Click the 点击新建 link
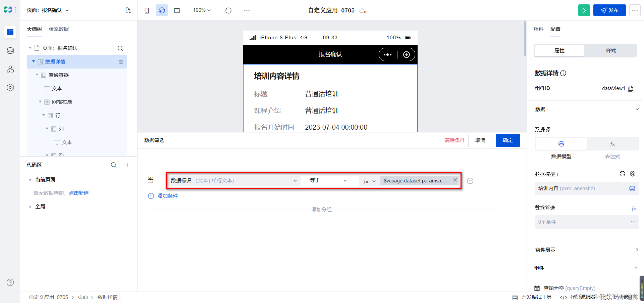Viewport: 644px width, 303px height. 79,193
